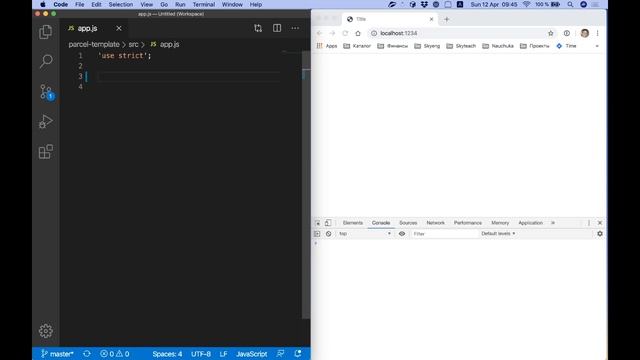Open Spotlight search in the menu bar
Image resolution: width=640 pixels, height=360 pixels.
point(570,4)
